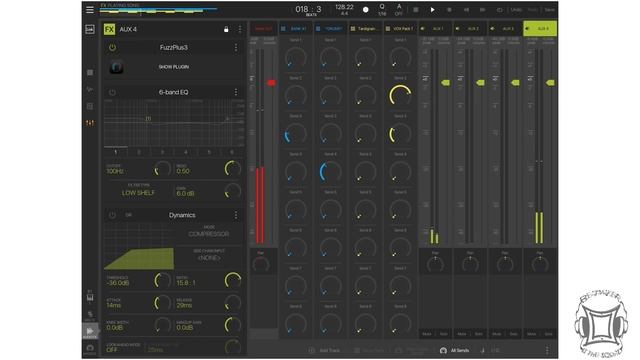Adjust the EQ gain 6.0 dB knob
Screen dimensions: 640x360
pyautogui.click(x=233, y=191)
